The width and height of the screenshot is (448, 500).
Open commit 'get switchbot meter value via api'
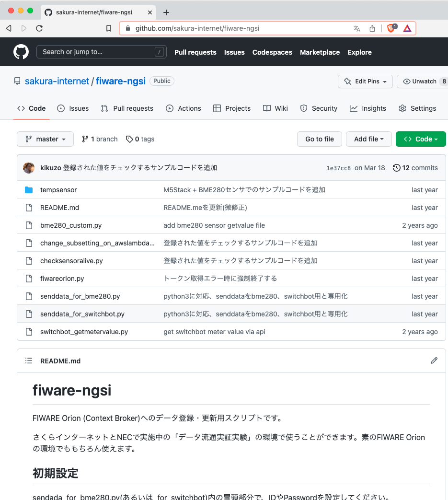pos(215,332)
